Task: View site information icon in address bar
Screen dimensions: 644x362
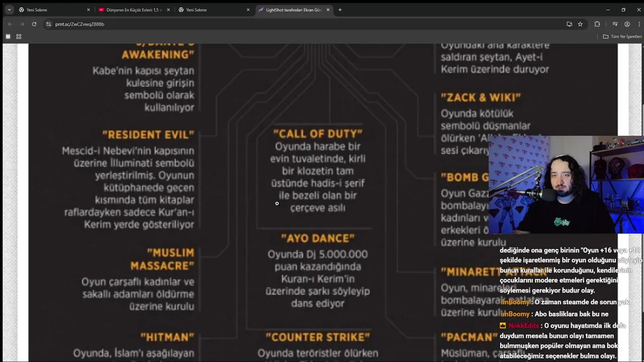Action: [x=48, y=24]
